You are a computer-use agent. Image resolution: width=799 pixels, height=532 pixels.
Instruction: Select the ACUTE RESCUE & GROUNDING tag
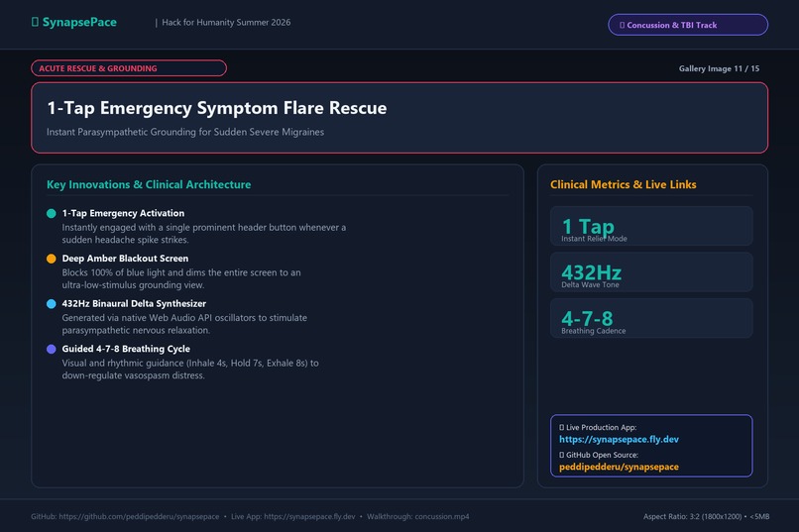(x=129, y=68)
